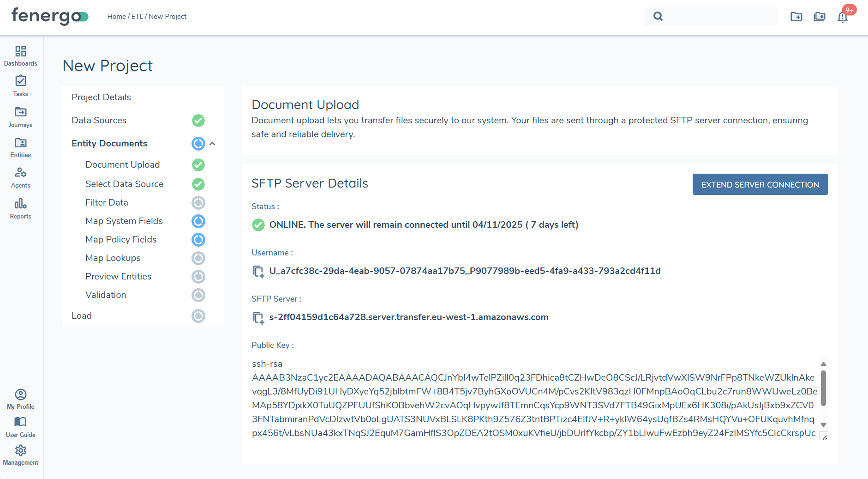The width and height of the screenshot is (868, 479).
Task: Go to Home via breadcrumb link
Action: (x=116, y=16)
